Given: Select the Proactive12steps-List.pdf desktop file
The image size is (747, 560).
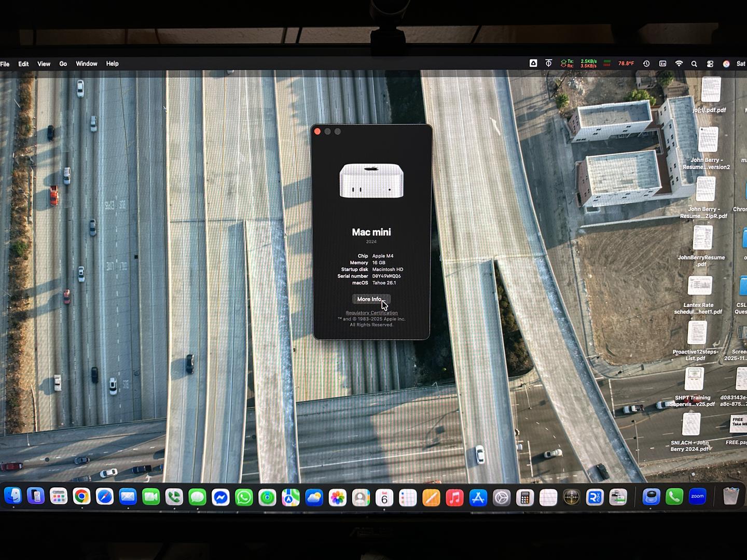Looking at the screenshot, I should click(x=696, y=341).
